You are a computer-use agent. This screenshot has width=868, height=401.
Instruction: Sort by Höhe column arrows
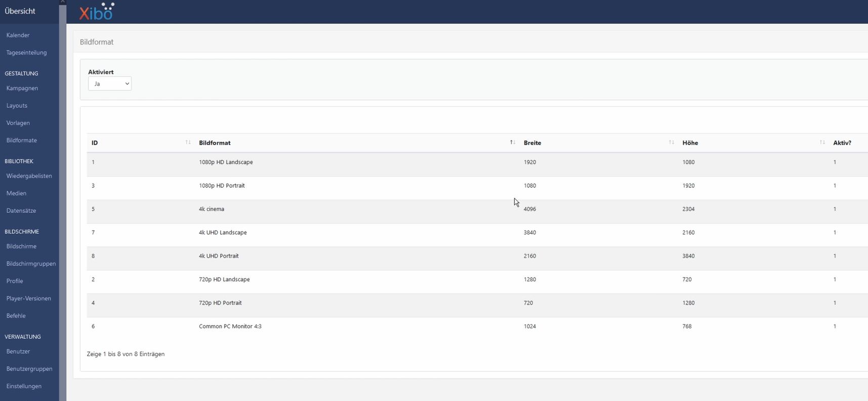tap(822, 143)
